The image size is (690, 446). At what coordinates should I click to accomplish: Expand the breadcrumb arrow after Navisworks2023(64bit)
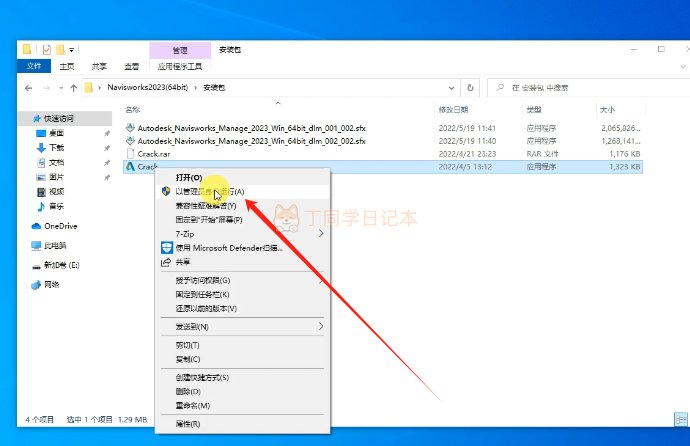[195, 88]
